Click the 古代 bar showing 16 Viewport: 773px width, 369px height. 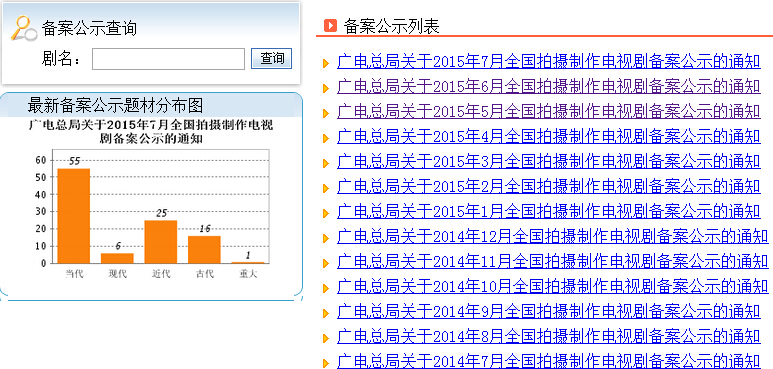(x=204, y=250)
